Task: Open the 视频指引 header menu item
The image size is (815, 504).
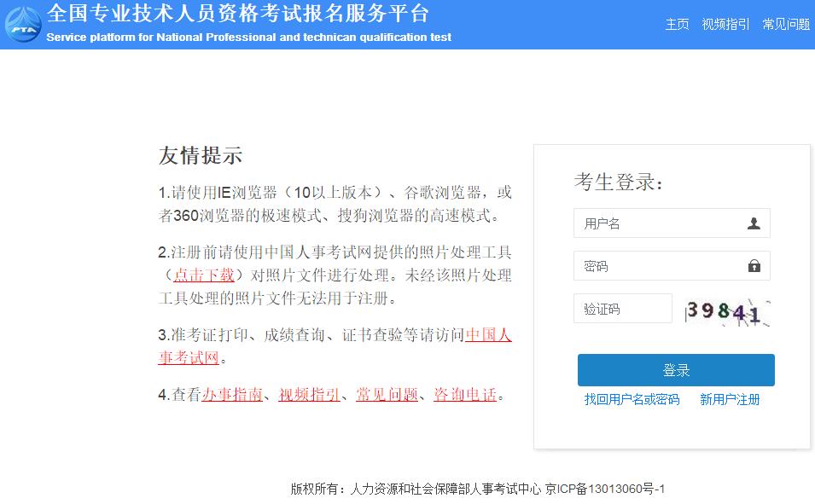Action: pyautogui.click(x=725, y=25)
